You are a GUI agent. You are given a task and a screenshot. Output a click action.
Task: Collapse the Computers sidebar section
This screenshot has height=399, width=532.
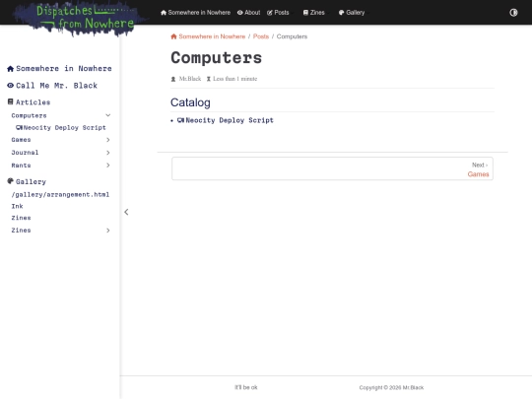108,115
